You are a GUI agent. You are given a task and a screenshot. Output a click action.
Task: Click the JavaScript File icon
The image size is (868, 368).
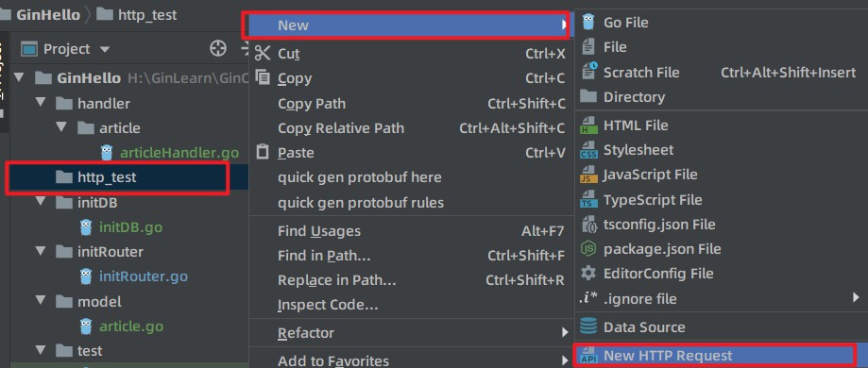587,175
